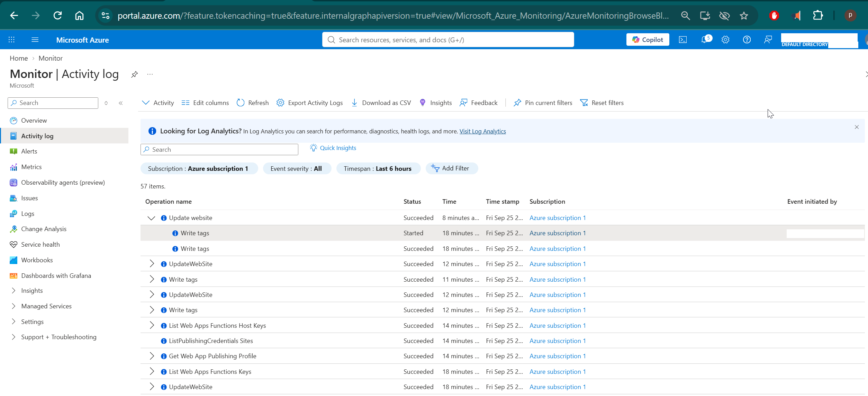The image size is (868, 396).
Task: Refresh the activity log
Action: coord(253,103)
